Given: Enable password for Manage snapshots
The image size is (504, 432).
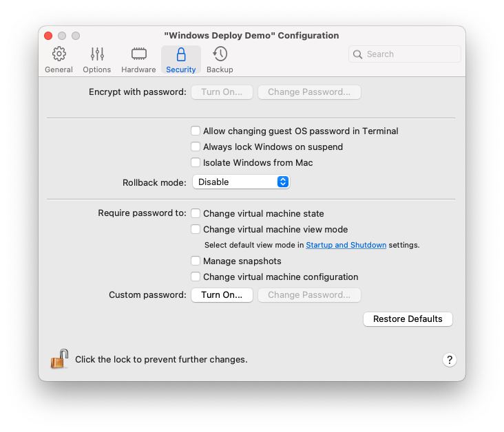Looking at the screenshot, I should point(196,261).
